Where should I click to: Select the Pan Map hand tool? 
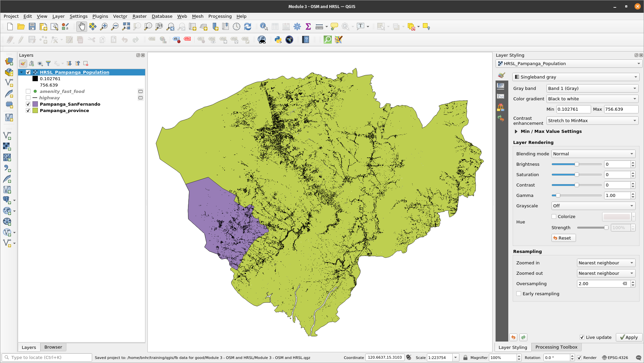point(81,27)
